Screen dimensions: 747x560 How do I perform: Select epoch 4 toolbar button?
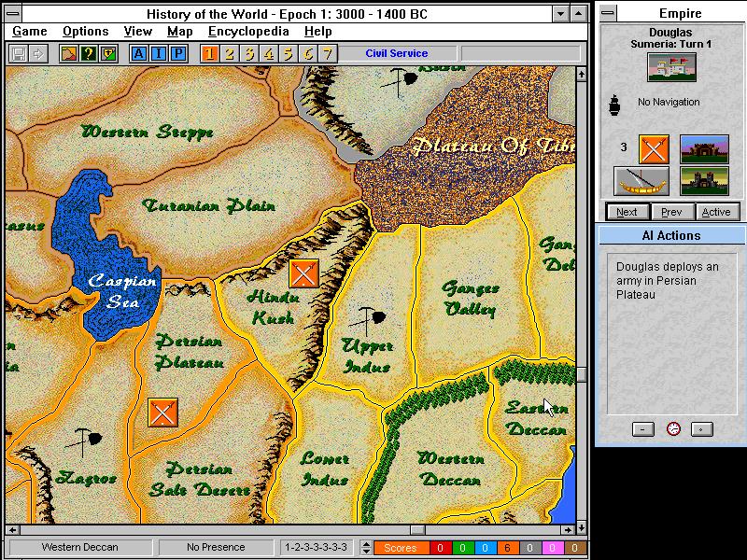pyautogui.click(x=269, y=54)
